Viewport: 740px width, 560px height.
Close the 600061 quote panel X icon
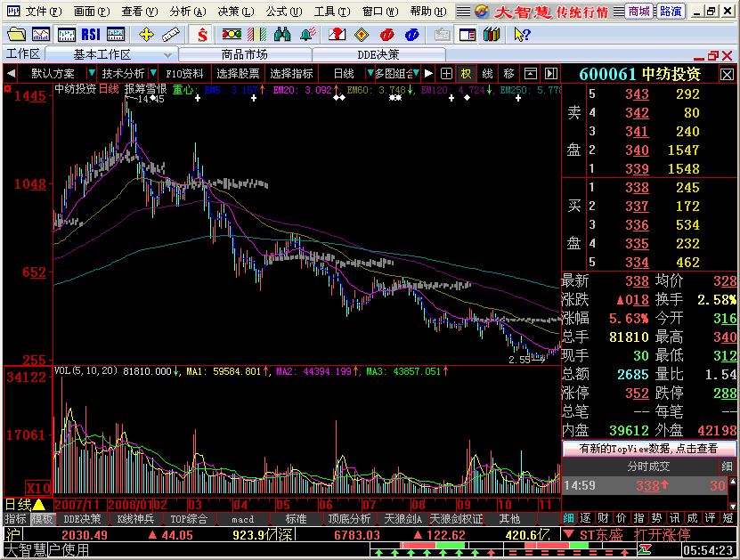pos(727,75)
